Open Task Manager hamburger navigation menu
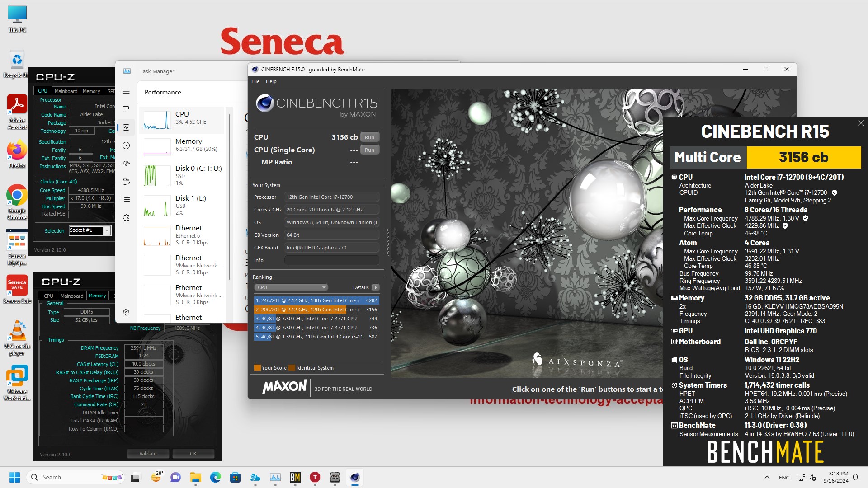The image size is (868, 488). coord(126,91)
